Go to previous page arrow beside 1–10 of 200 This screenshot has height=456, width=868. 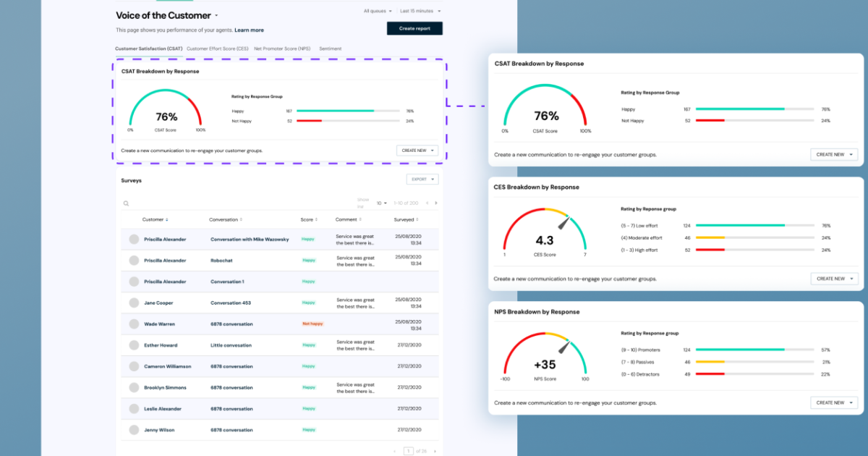click(x=427, y=203)
